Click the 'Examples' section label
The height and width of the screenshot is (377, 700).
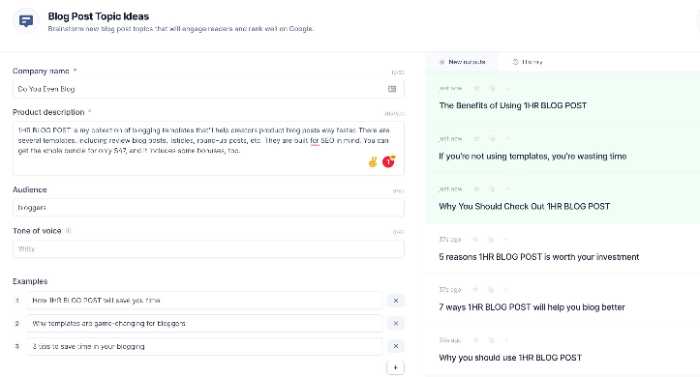click(x=30, y=281)
